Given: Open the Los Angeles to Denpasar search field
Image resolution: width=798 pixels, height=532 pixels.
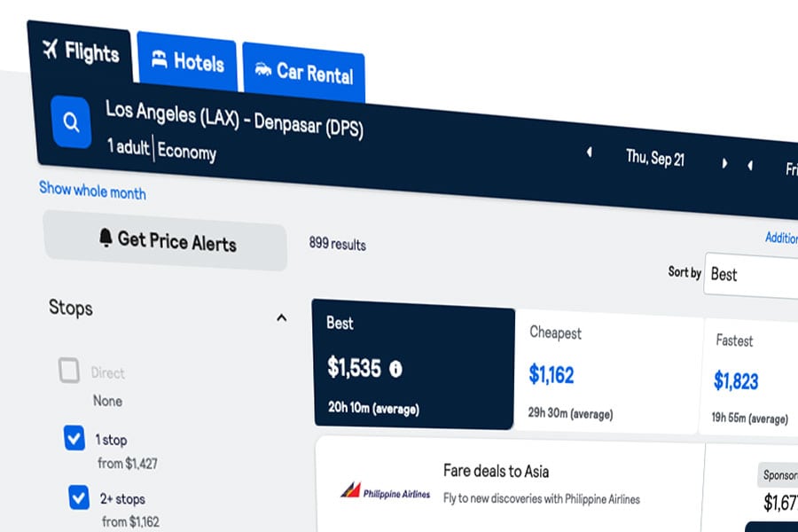Looking at the screenshot, I should (x=235, y=131).
